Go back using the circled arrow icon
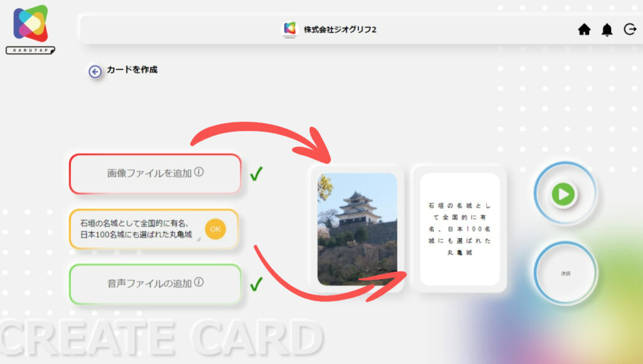 pyautogui.click(x=95, y=72)
